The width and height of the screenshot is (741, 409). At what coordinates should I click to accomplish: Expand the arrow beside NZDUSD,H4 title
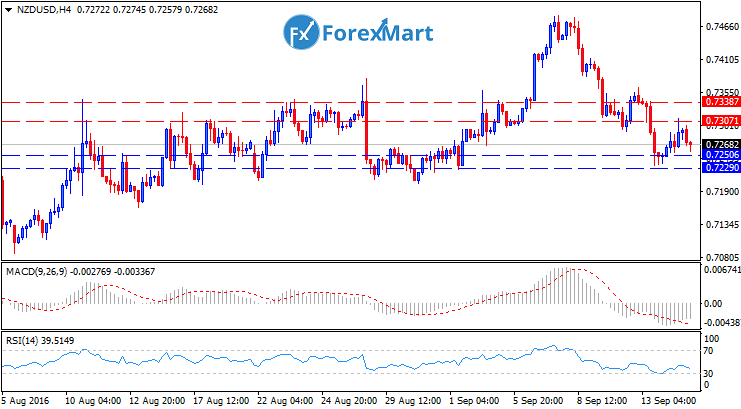[x=8, y=9]
